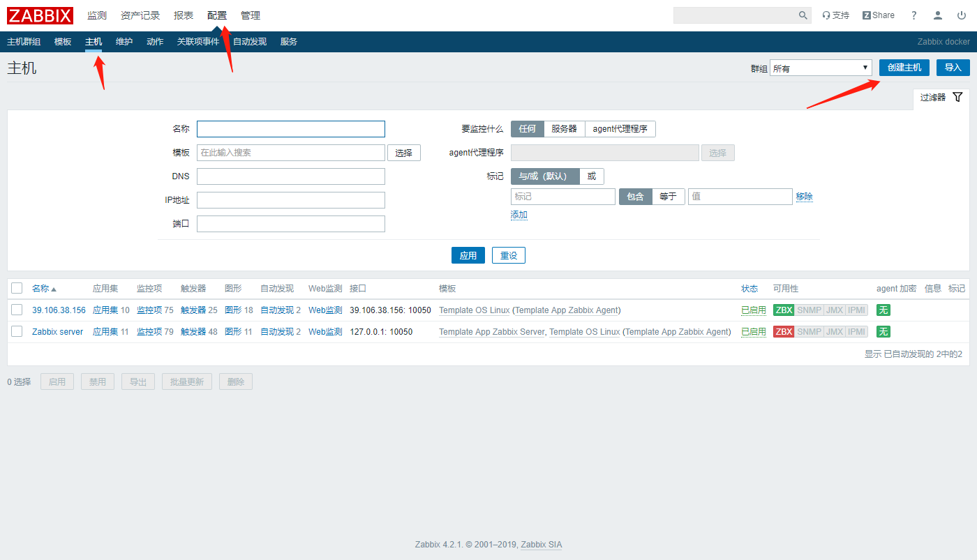977x560 pixels.
Task: Focus the 模板 search input
Action: [291, 153]
